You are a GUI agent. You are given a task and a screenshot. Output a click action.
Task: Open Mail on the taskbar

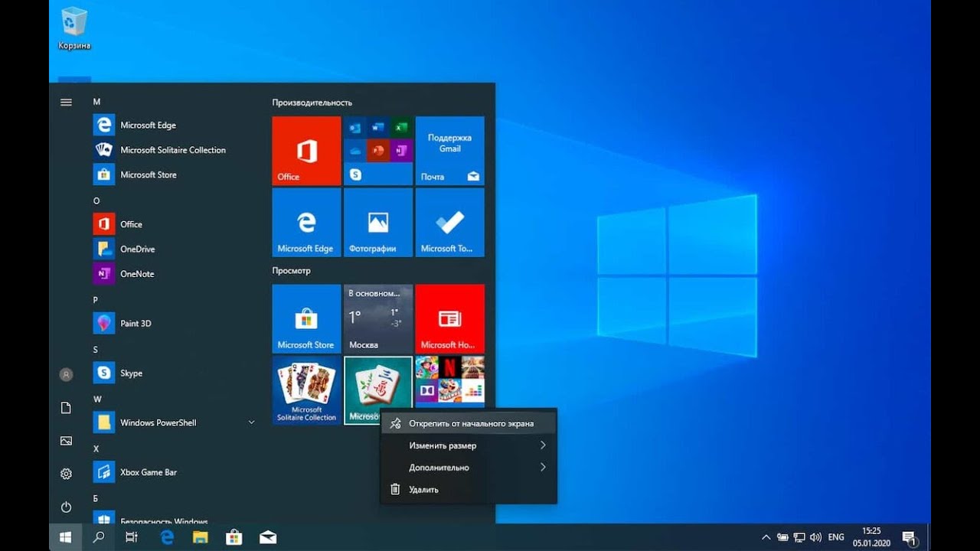pyautogui.click(x=268, y=537)
